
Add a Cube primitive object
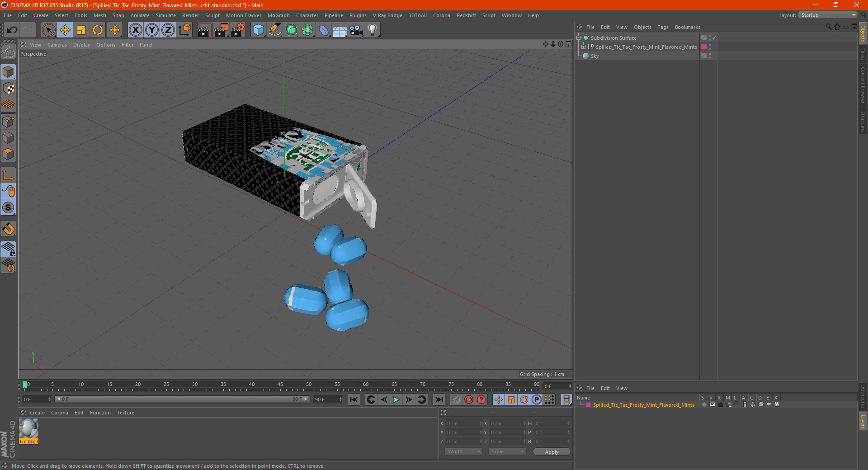(x=258, y=30)
